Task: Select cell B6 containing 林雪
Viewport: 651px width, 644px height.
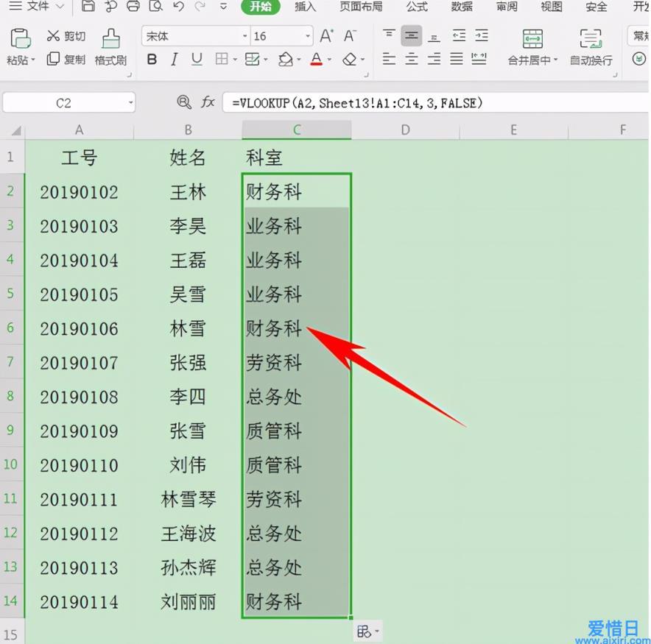Action: (x=188, y=328)
